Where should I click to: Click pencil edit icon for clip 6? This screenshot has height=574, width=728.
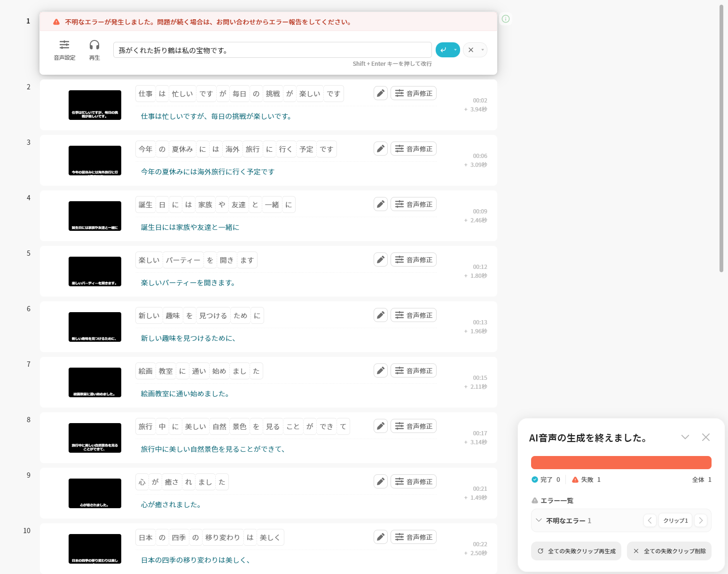pyautogui.click(x=381, y=315)
